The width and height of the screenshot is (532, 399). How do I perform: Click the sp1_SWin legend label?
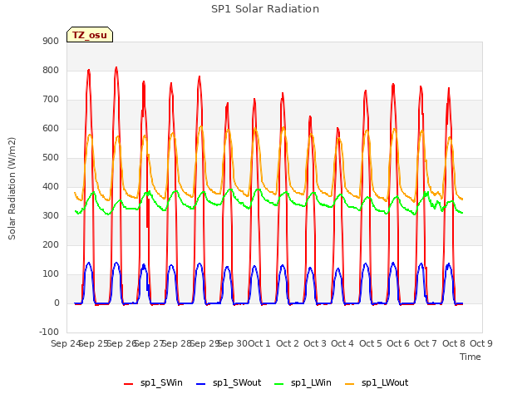(161, 382)
